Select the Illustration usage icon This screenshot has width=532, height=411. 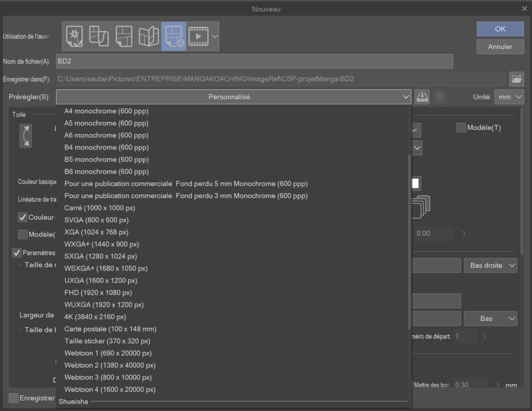tap(74, 36)
